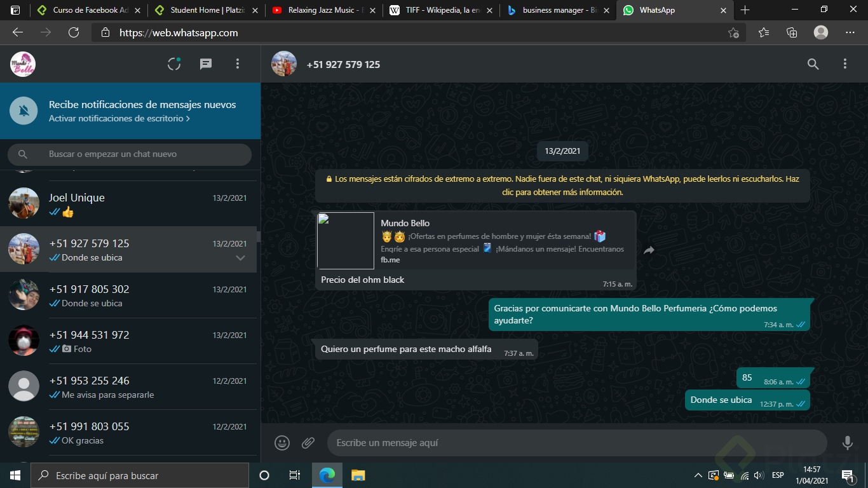The image size is (868, 488).
Task: Open Windows notification center
Action: click(x=848, y=475)
